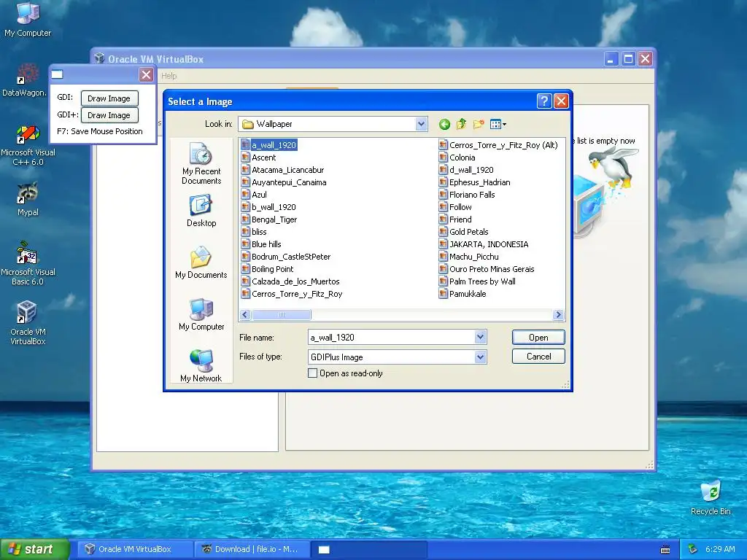Click the horizontal scrollbar thumb in file list

tap(282, 315)
